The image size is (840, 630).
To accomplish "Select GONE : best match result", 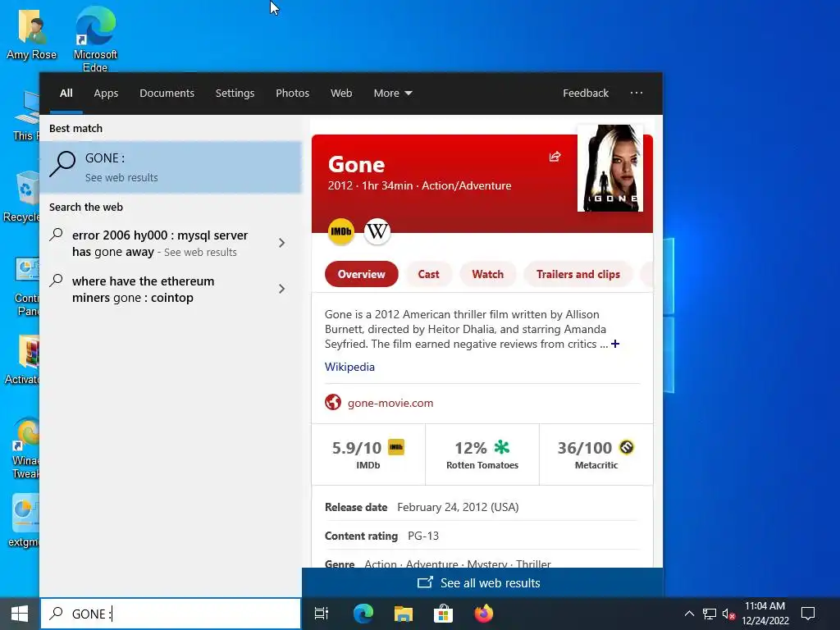I will point(171,167).
